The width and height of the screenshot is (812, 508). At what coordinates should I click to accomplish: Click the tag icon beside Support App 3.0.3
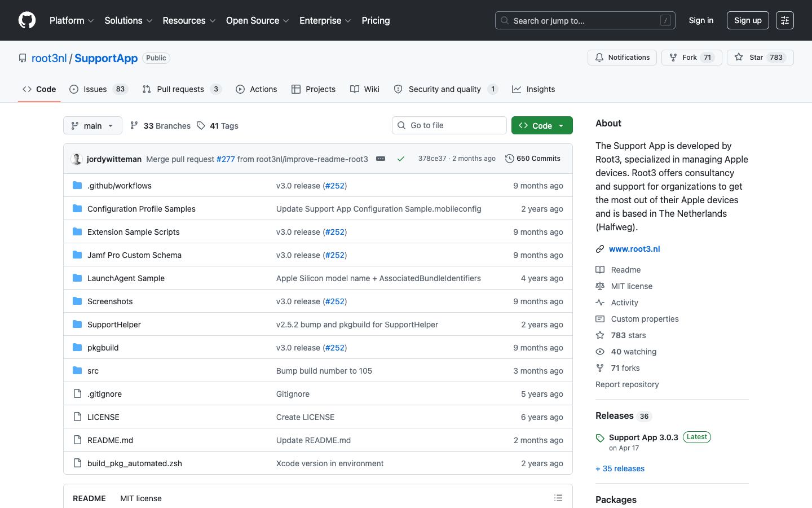tap(600, 438)
